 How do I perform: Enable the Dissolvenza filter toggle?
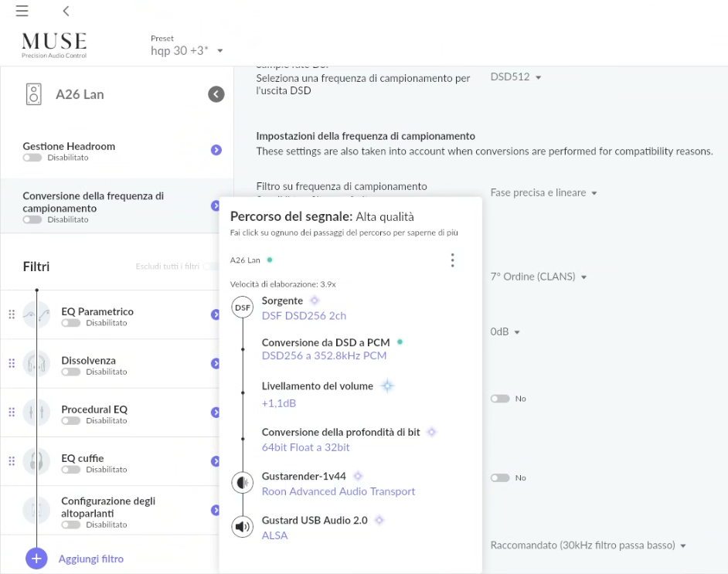(x=71, y=372)
